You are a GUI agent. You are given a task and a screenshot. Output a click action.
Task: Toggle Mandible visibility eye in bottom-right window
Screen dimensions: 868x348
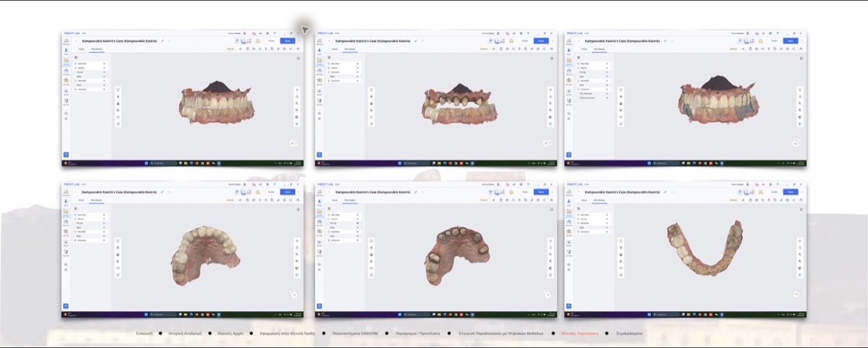click(607, 223)
